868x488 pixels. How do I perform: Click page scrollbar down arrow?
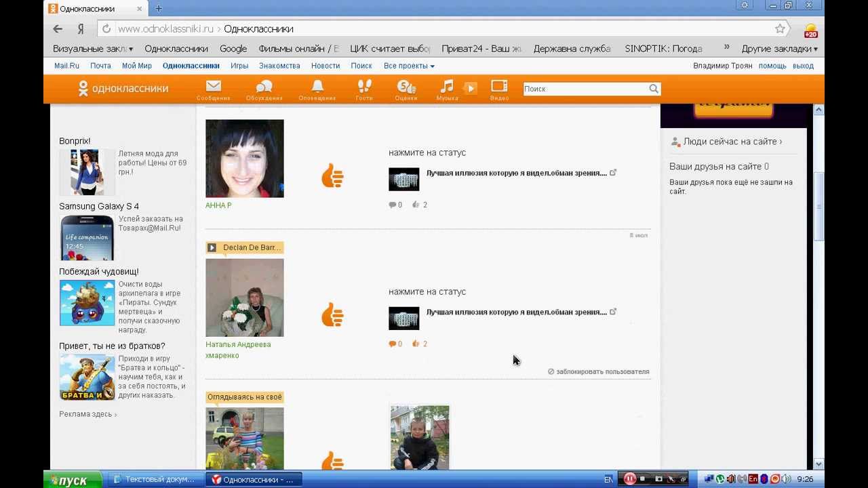coord(818,464)
